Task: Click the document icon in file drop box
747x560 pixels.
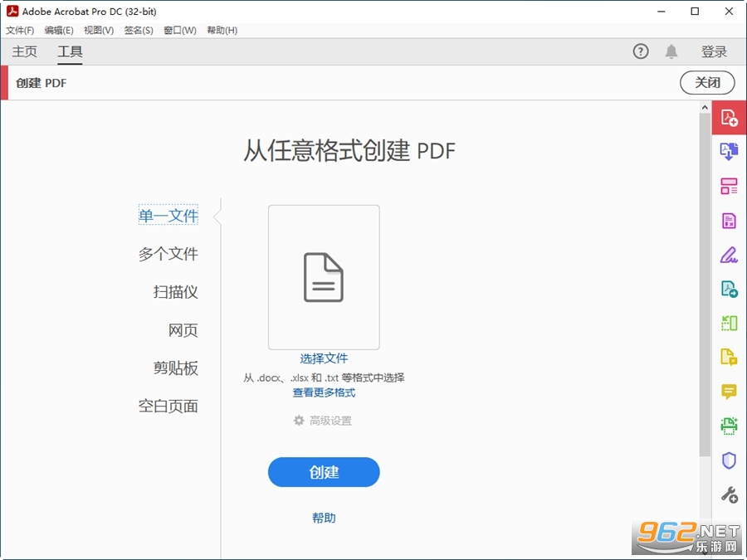Action: (x=324, y=277)
